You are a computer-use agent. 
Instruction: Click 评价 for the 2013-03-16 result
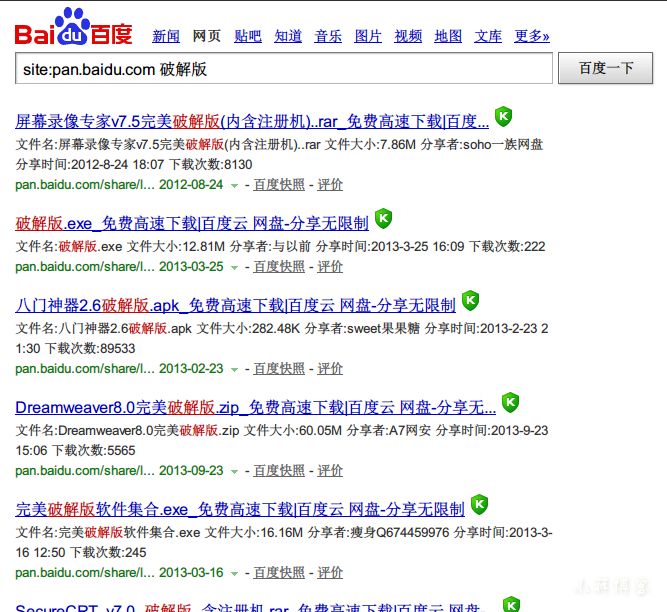(330, 573)
